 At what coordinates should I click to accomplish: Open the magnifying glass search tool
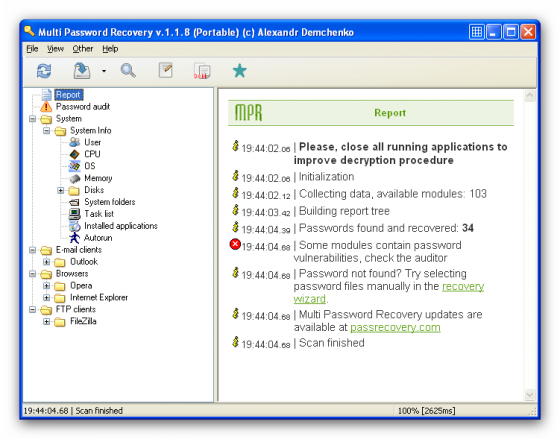(x=128, y=70)
